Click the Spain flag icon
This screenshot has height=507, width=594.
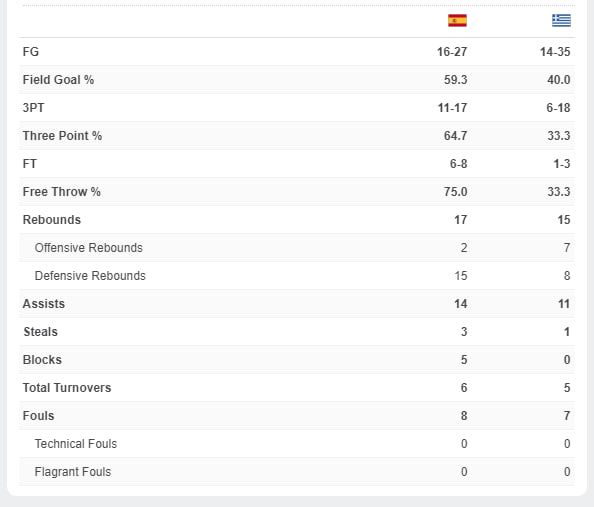click(457, 20)
